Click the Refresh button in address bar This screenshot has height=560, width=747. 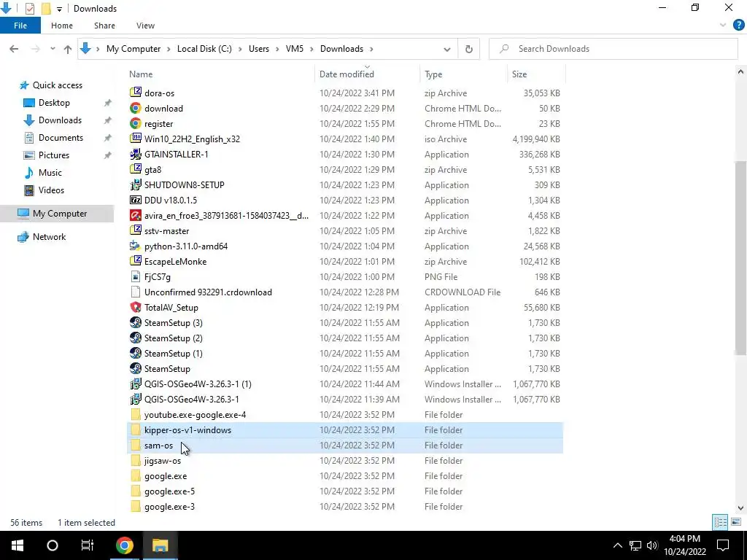pyautogui.click(x=469, y=49)
